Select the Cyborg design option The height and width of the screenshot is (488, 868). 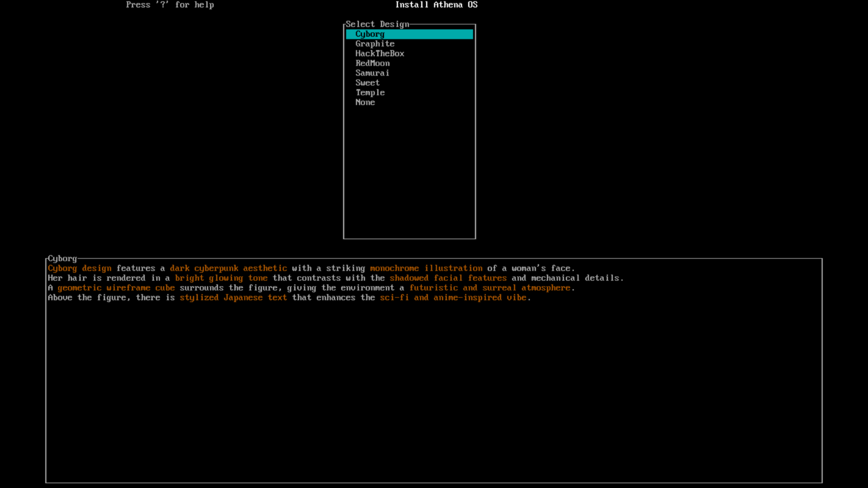click(370, 34)
